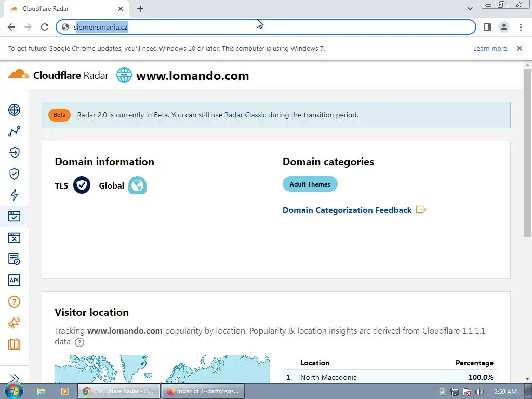Open the security shield sidebar icon

(x=14, y=174)
